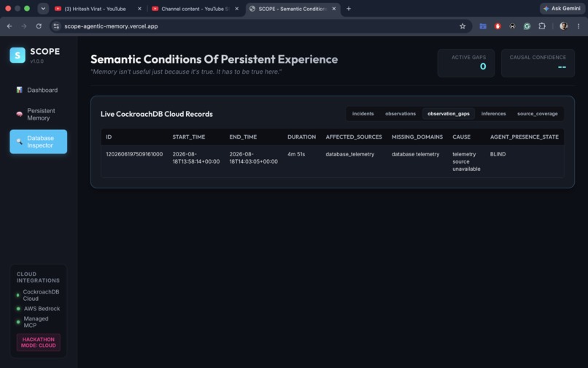Click the 4m 51s duration cell
Viewport: 588px width, 368px height.
click(x=296, y=154)
